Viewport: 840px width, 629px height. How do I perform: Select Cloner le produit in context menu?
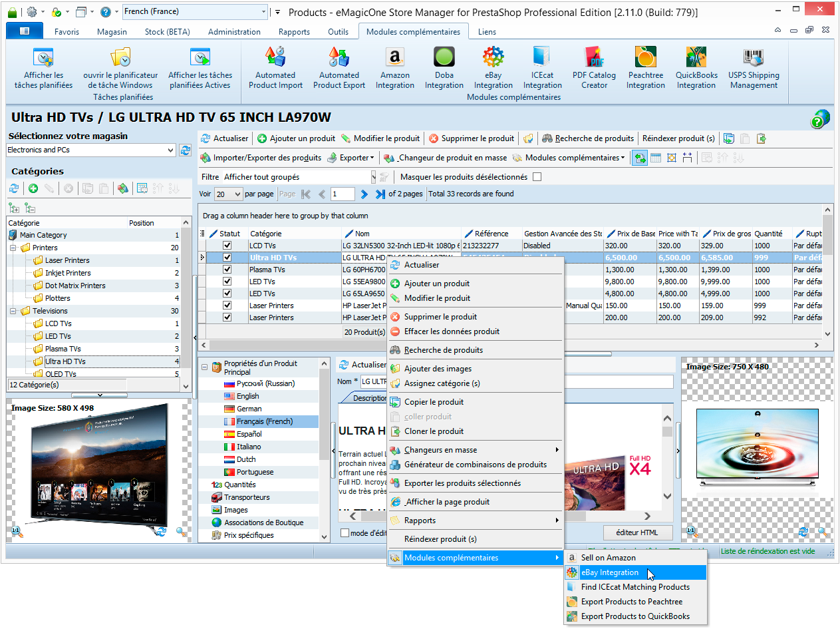pos(476,431)
